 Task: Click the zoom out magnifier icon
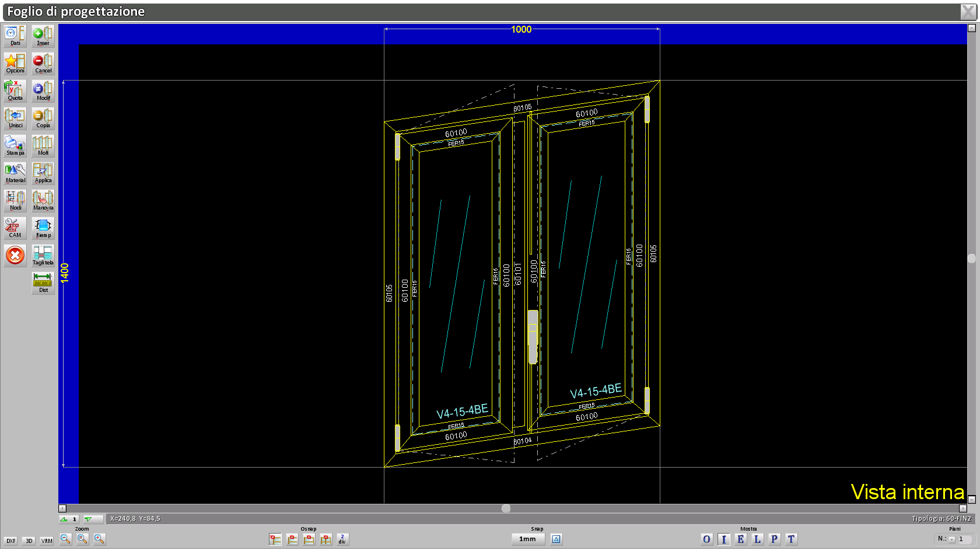click(66, 539)
